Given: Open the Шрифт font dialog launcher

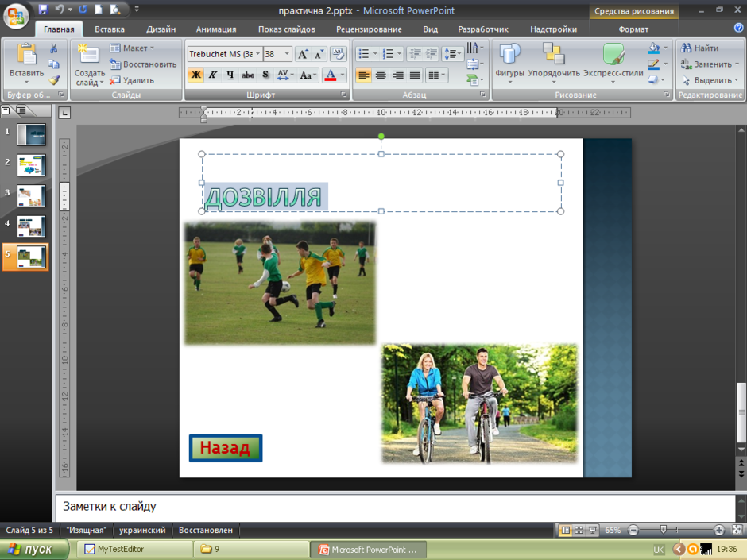Looking at the screenshot, I should pyautogui.click(x=344, y=95).
